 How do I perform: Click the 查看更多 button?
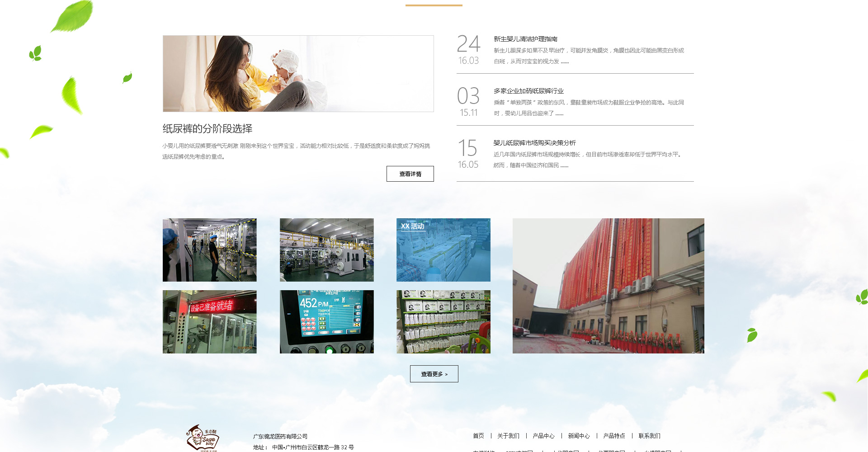(434, 374)
